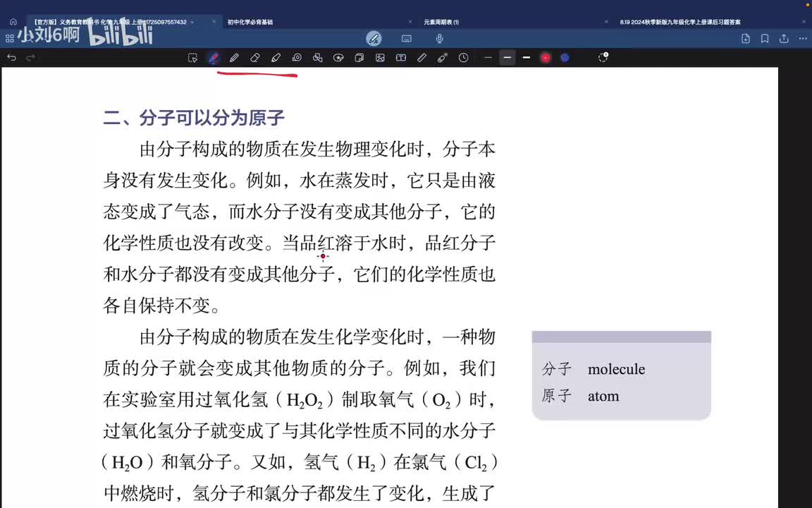Click the 分子 term in the vocabulary box
812x508 pixels.
tap(557, 369)
